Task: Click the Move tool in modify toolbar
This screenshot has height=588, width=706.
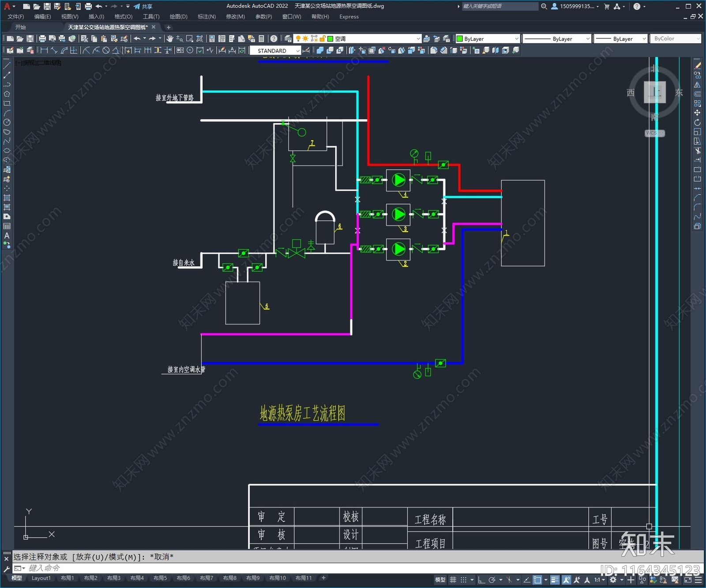Action: pos(697,113)
